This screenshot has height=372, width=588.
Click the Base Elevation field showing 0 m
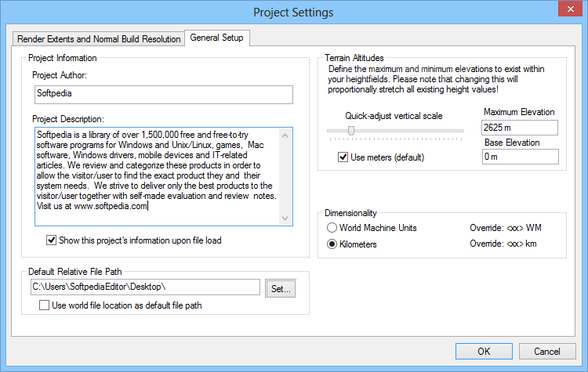[520, 157]
